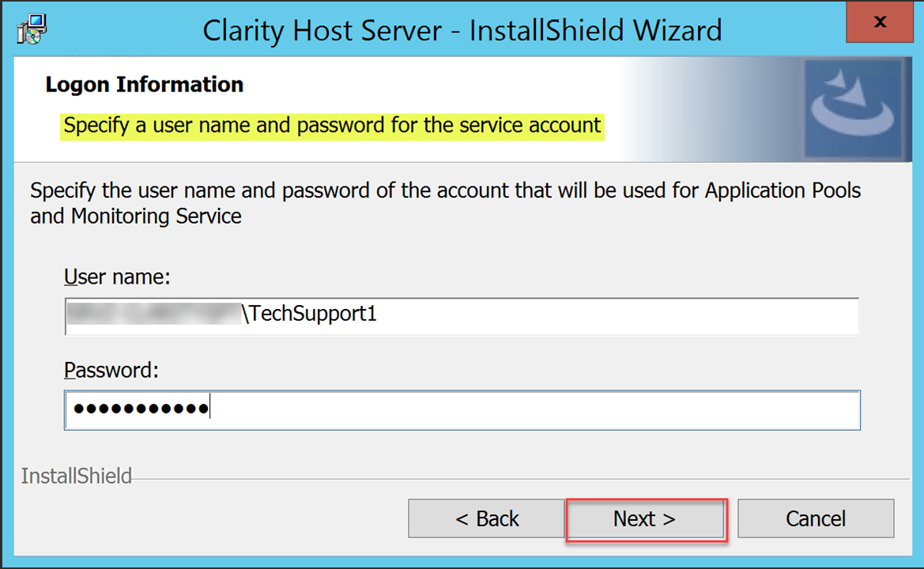Click the InstallShield brand label
Image resolution: width=924 pixels, height=569 pixels.
coord(76,476)
